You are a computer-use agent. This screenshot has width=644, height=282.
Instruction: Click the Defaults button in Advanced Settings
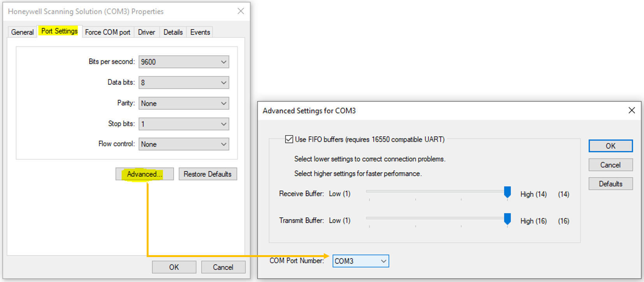610,184
